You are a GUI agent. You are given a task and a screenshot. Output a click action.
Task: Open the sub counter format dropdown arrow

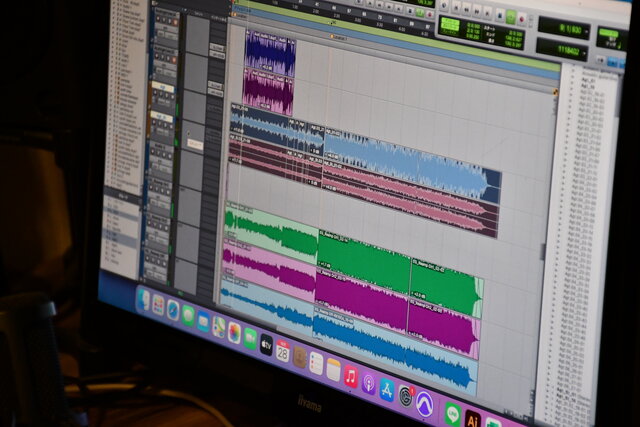pos(584,53)
